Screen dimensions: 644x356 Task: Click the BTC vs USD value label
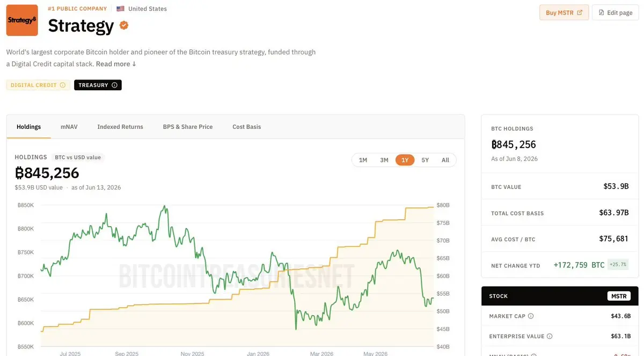tap(78, 157)
